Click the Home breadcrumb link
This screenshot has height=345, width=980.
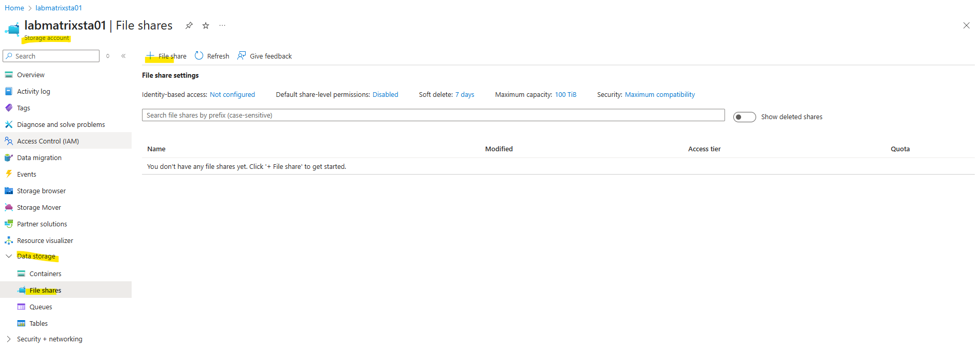click(15, 8)
